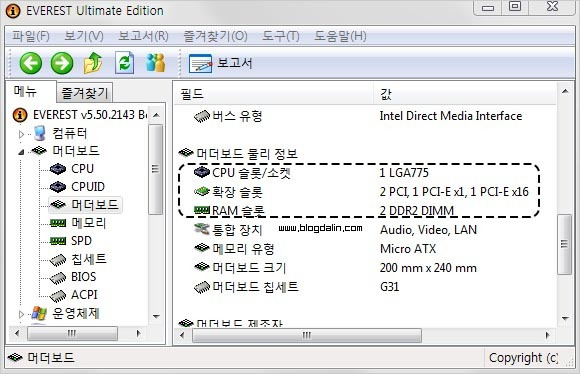The image size is (580, 374).
Task: Select the ACPI item in the tree
Action: click(84, 295)
